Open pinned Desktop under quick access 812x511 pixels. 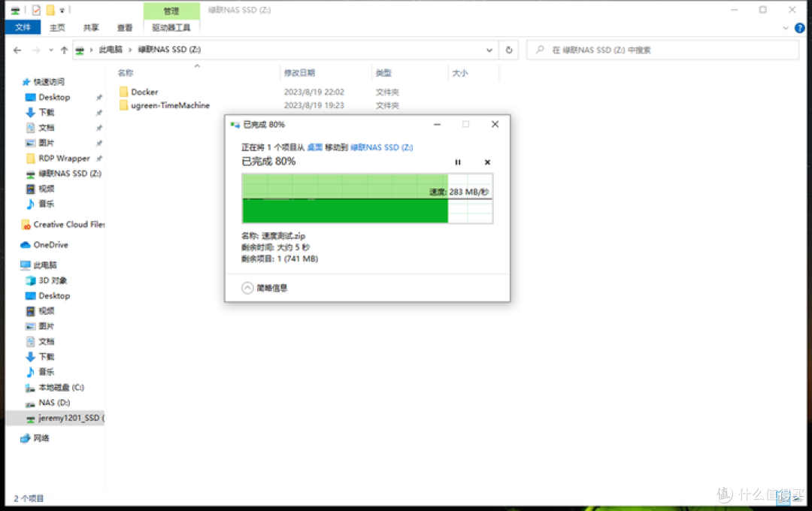54,98
